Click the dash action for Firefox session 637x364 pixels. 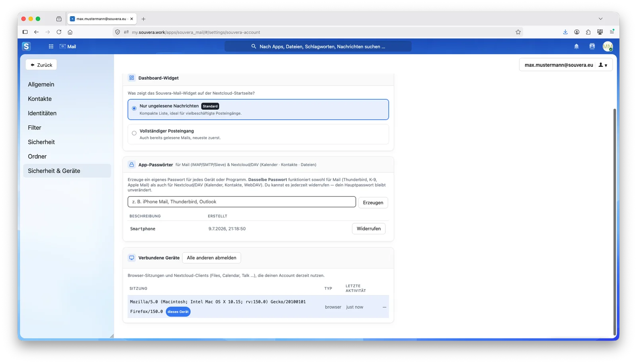(x=384, y=307)
